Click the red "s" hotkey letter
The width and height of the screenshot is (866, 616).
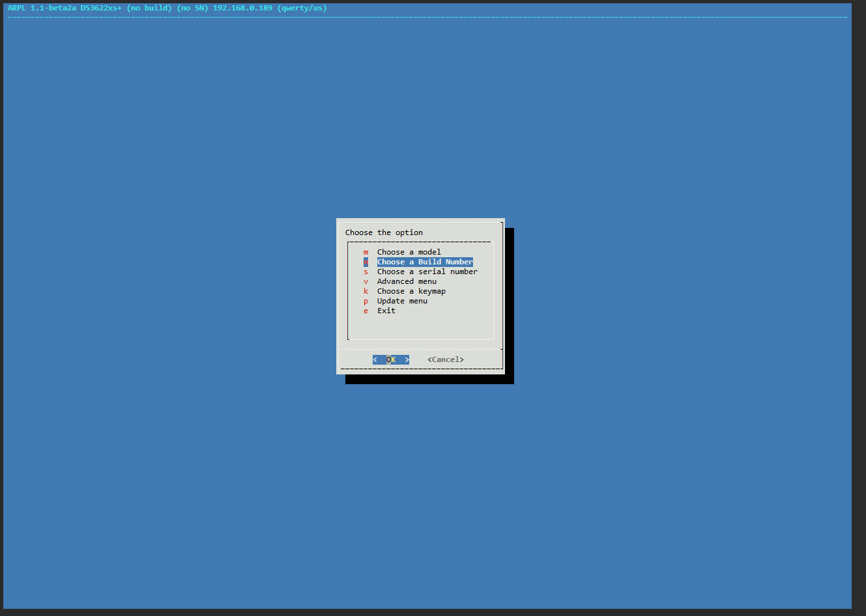click(366, 272)
